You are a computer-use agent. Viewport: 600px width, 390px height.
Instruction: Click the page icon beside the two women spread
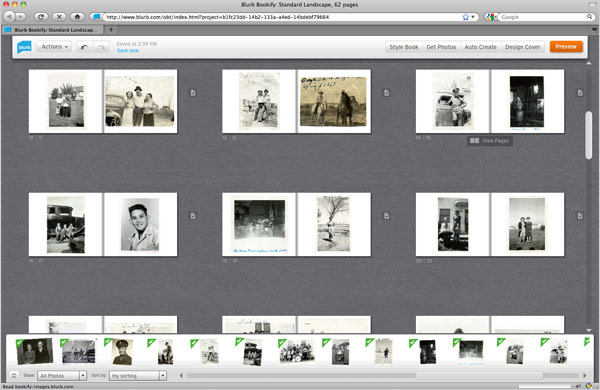coord(580,216)
